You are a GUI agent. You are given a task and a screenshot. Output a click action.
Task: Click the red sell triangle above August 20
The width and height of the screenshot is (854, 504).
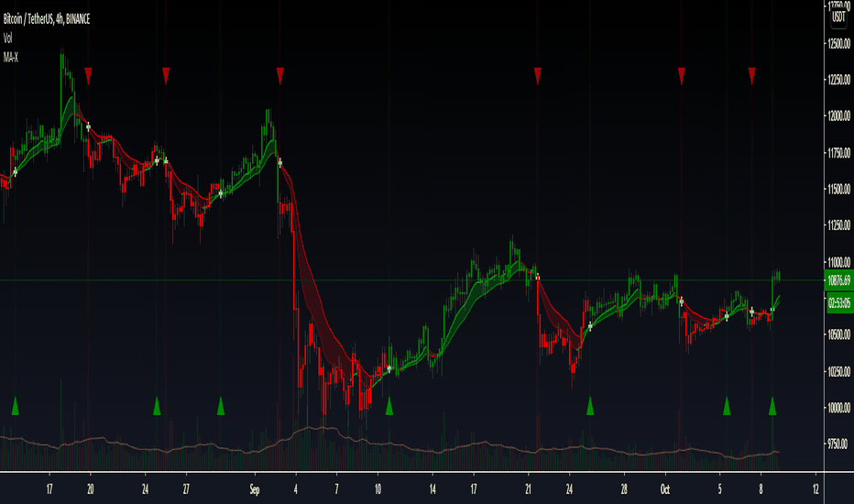88,76
